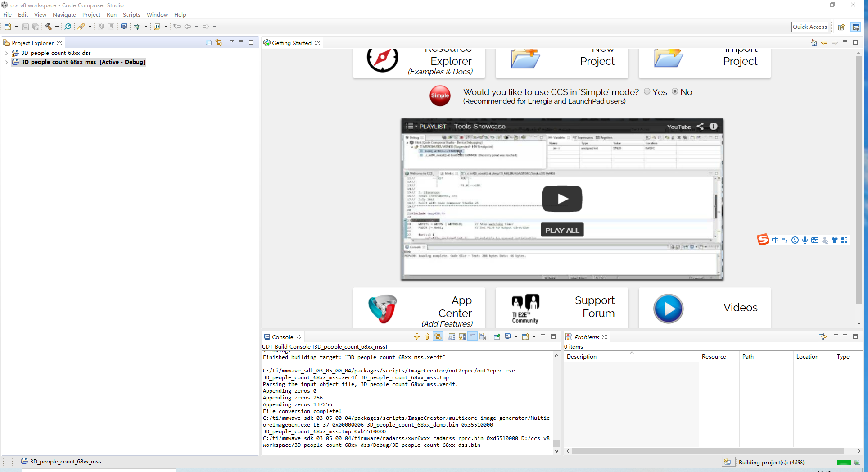Click the Quick Access search field
Screen dimensions: 868x472
tap(810, 27)
